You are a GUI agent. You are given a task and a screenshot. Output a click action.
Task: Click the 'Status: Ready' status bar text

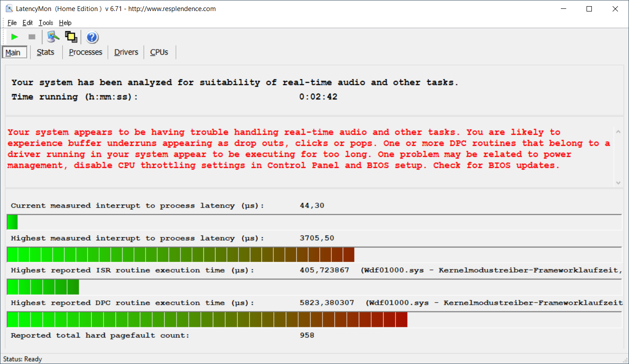pos(23,359)
